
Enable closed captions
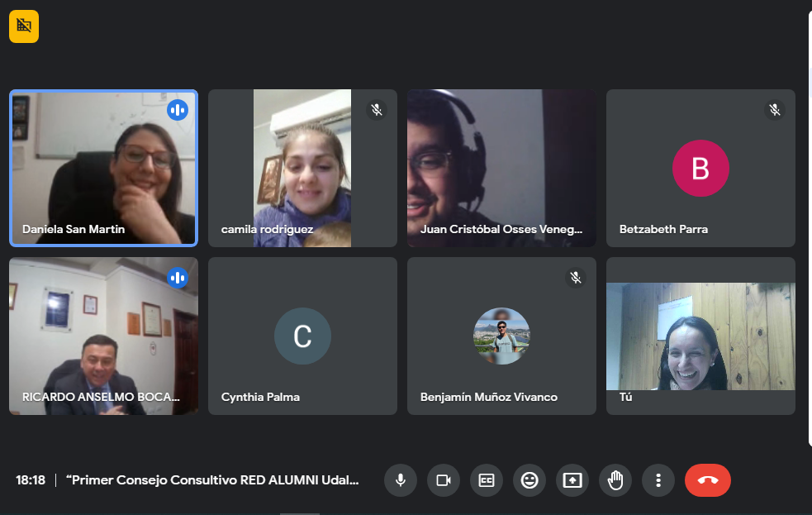pyautogui.click(x=487, y=480)
